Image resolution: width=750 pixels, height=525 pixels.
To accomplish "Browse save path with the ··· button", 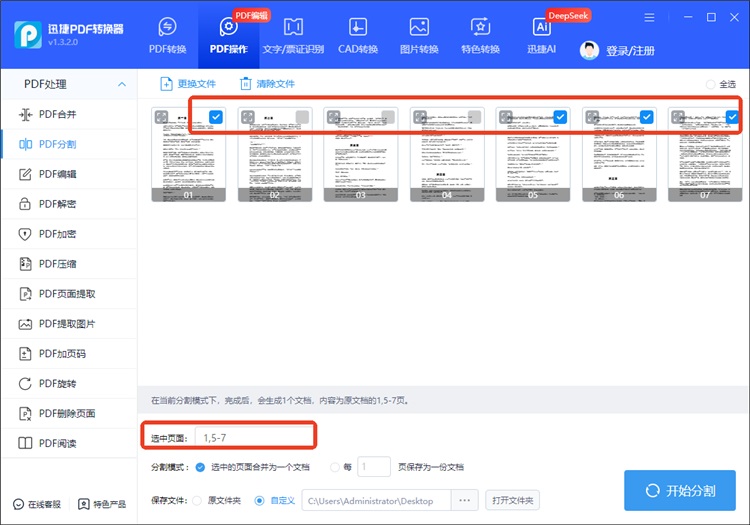I will [463, 500].
